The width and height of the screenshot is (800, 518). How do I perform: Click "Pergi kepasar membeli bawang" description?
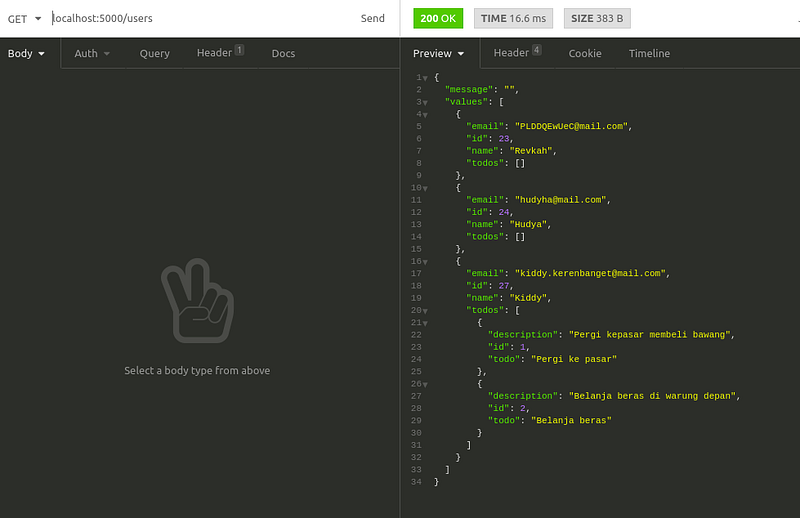coord(649,335)
